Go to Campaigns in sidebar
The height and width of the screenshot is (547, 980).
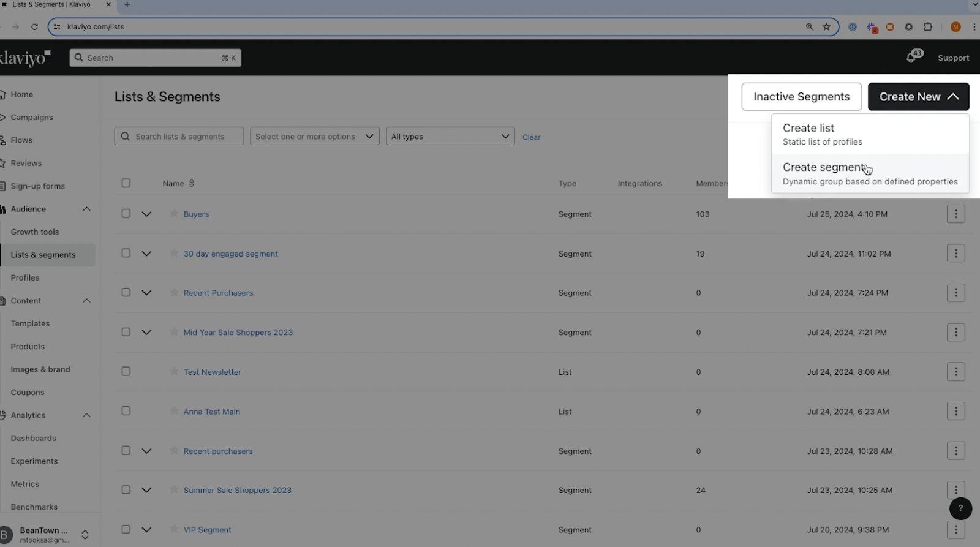tap(32, 117)
